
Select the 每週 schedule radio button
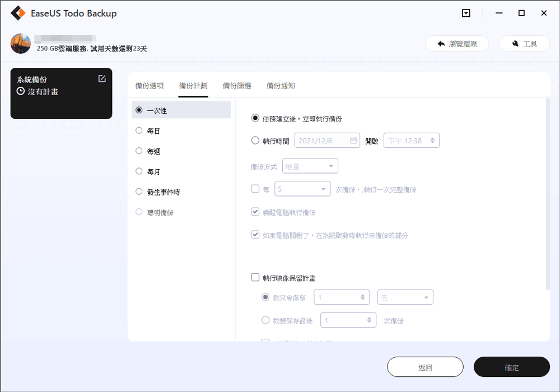tap(138, 151)
